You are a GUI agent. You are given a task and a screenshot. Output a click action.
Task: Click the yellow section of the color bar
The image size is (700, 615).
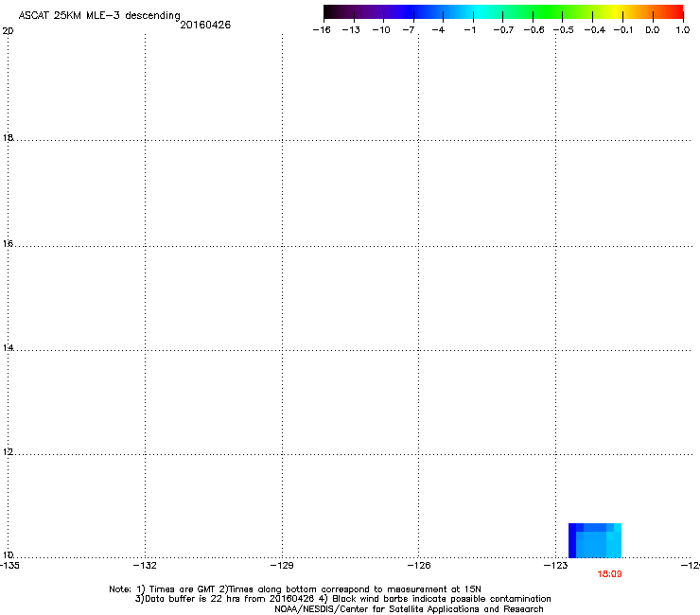pyautogui.click(x=616, y=12)
